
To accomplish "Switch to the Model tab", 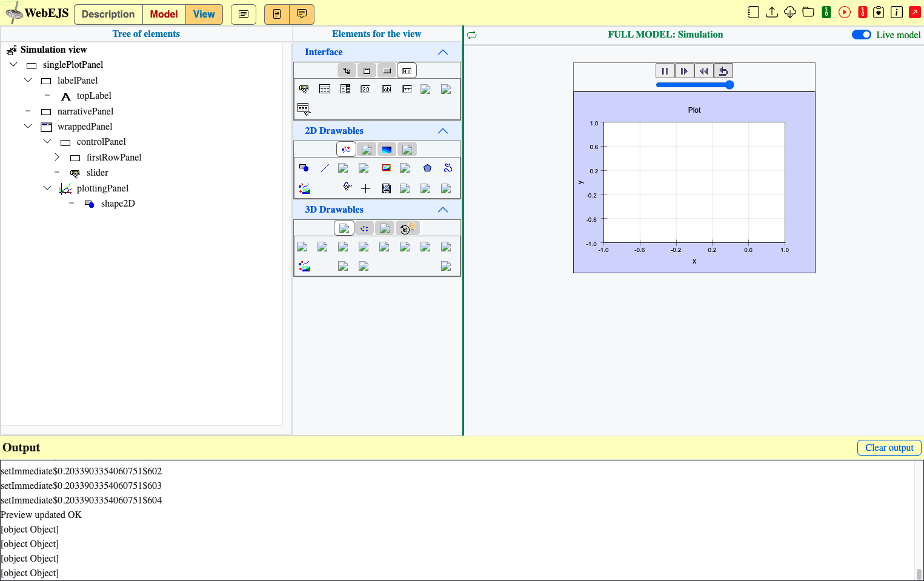I will [164, 14].
